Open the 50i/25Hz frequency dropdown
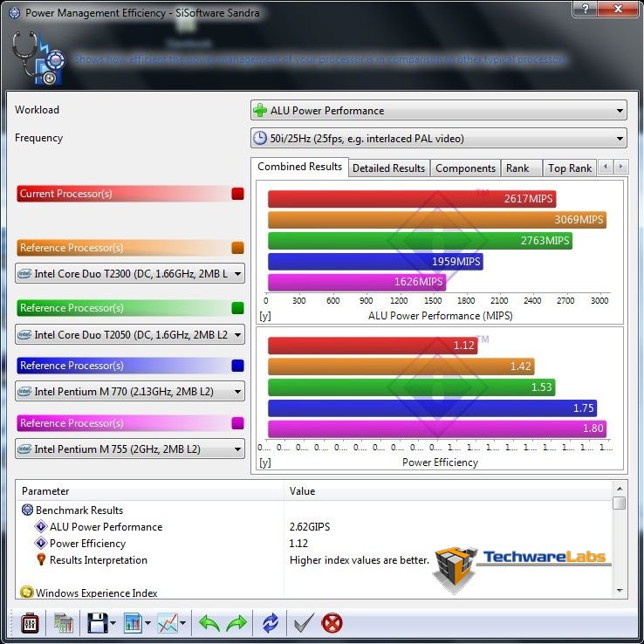This screenshot has height=644, width=644. (x=438, y=139)
